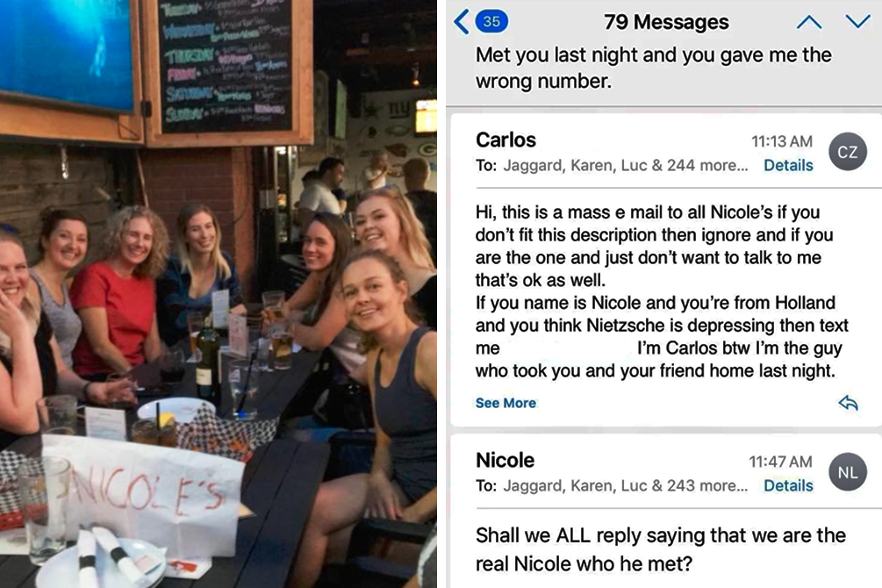
Task: Tap the 11:13 AM timestamp
Action: click(782, 141)
